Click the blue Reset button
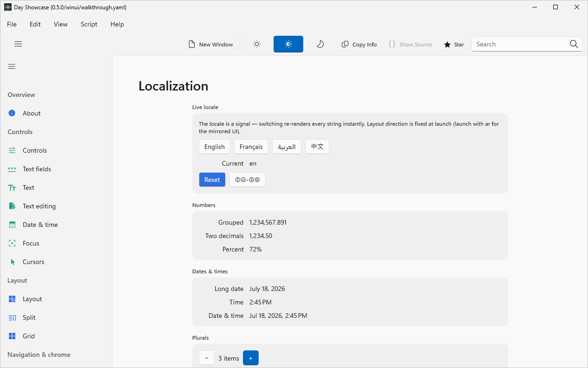 click(212, 180)
